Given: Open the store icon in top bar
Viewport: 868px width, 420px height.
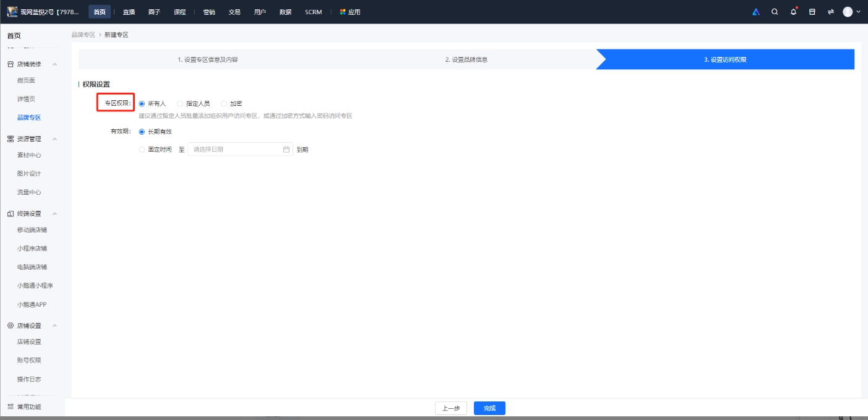Looking at the screenshot, I should 812,11.
